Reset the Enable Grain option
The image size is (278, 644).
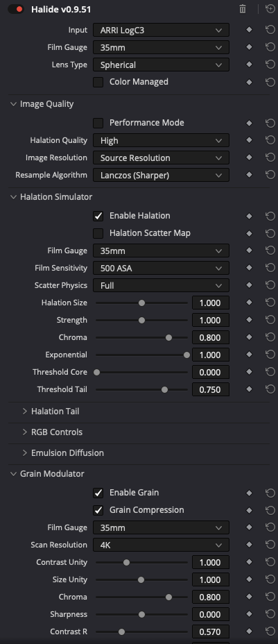pos(270,493)
